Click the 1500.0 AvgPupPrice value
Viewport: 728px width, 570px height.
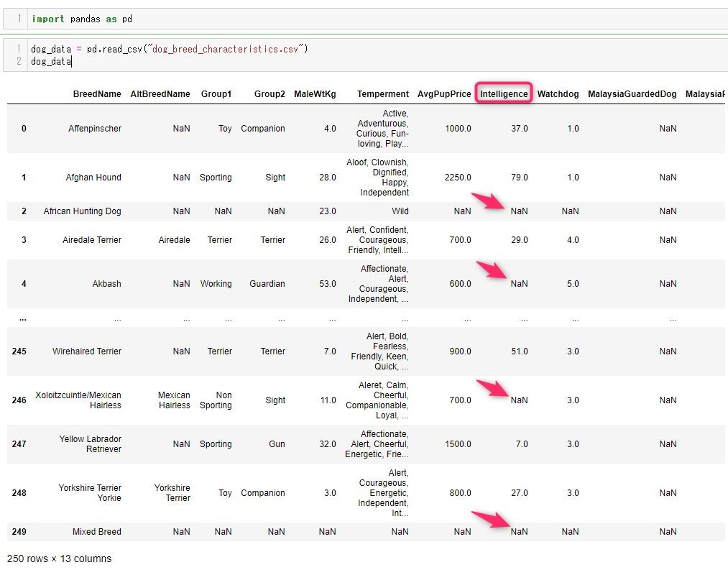pos(458,444)
